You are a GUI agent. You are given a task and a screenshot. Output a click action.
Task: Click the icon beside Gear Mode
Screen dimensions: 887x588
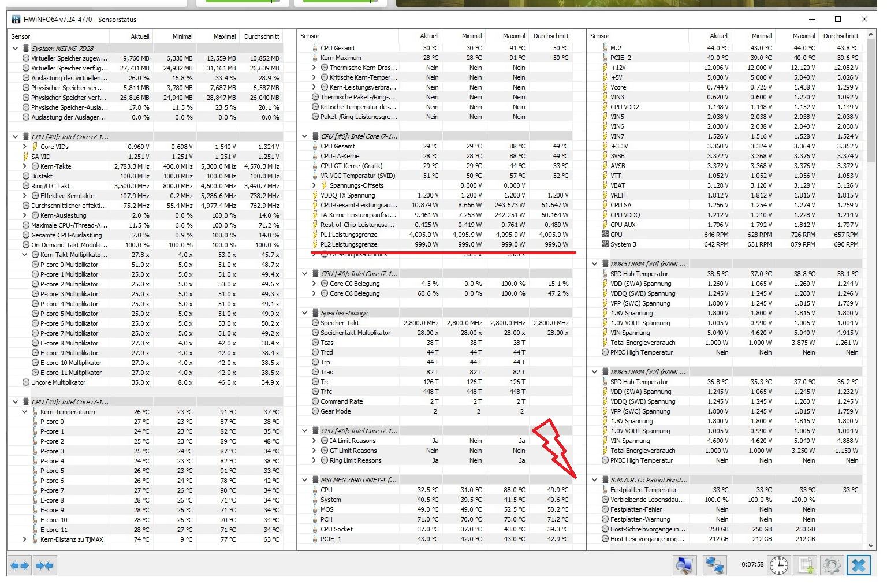click(x=315, y=411)
